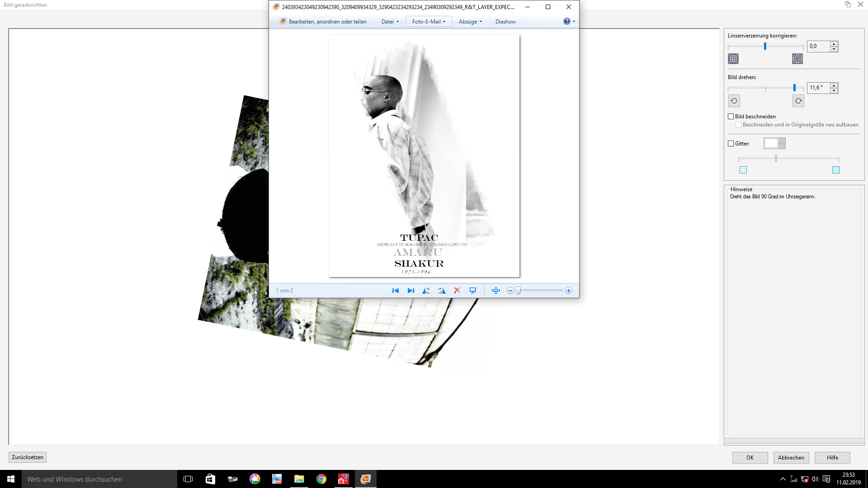Open scanner app icon in taskbar
This screenshot has width=868, height=488.
click(232, 479)
